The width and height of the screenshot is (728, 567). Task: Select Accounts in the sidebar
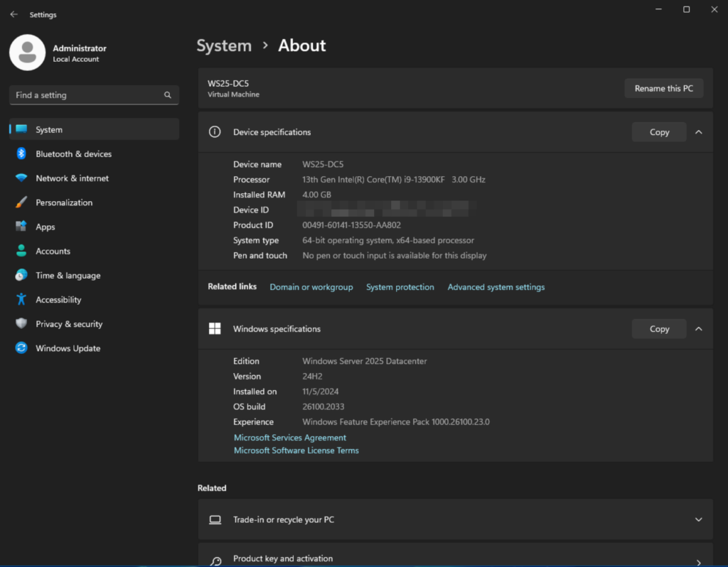tap(95, 251)
